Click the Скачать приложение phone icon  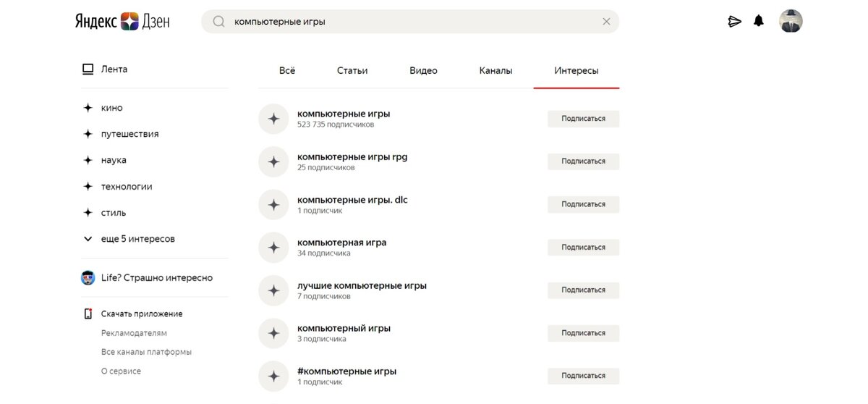click(88, 314)
